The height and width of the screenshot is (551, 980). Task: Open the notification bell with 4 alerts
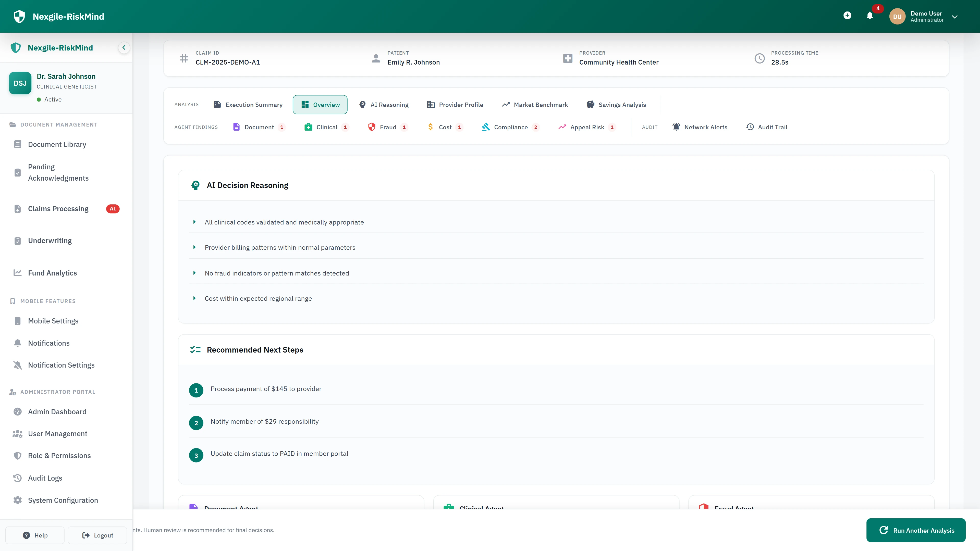coord(870,16)
